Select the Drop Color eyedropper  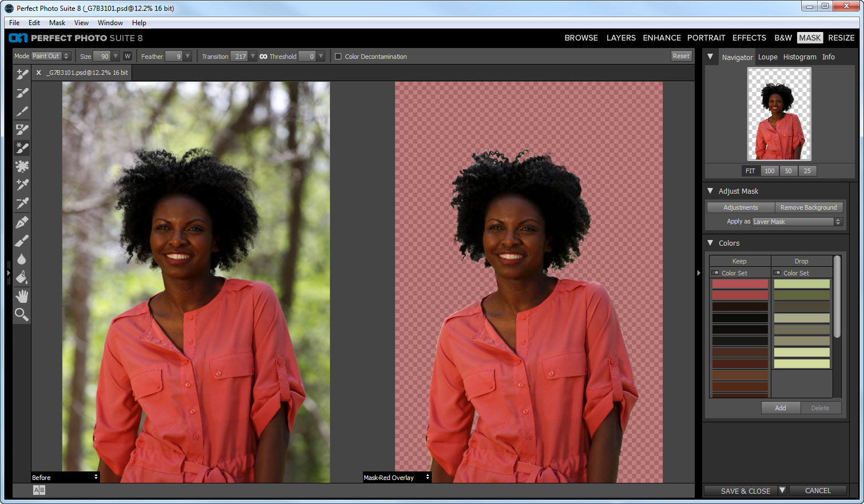(x=22, y=203)
